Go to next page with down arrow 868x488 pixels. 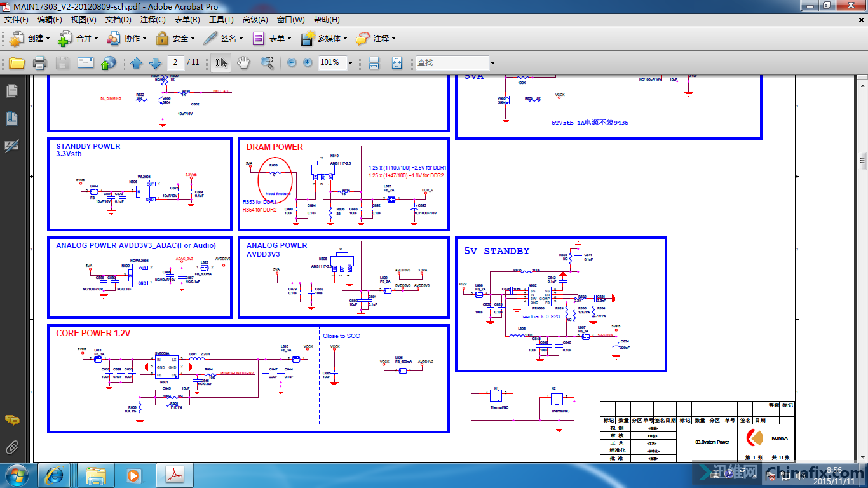(x=155, y=63)
